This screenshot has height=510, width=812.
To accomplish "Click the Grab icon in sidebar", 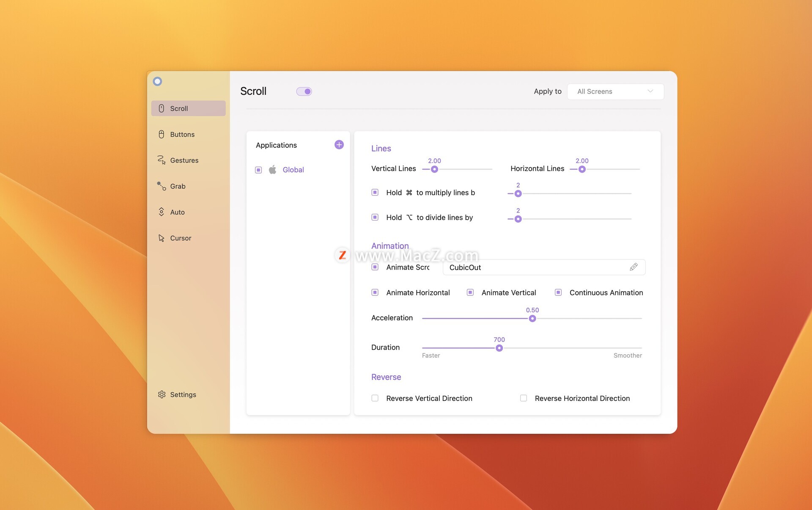I will tap(161, 186).
